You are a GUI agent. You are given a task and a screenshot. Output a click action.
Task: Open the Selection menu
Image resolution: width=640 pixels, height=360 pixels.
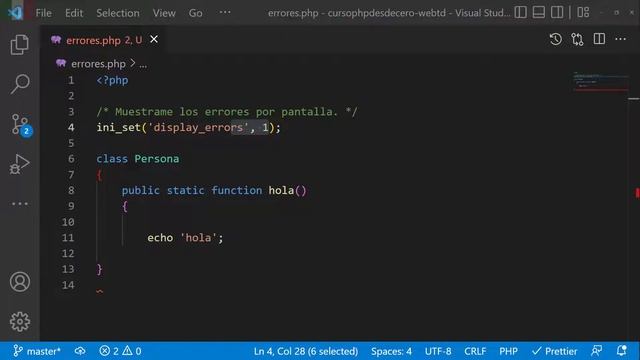[x=118, y=13]
